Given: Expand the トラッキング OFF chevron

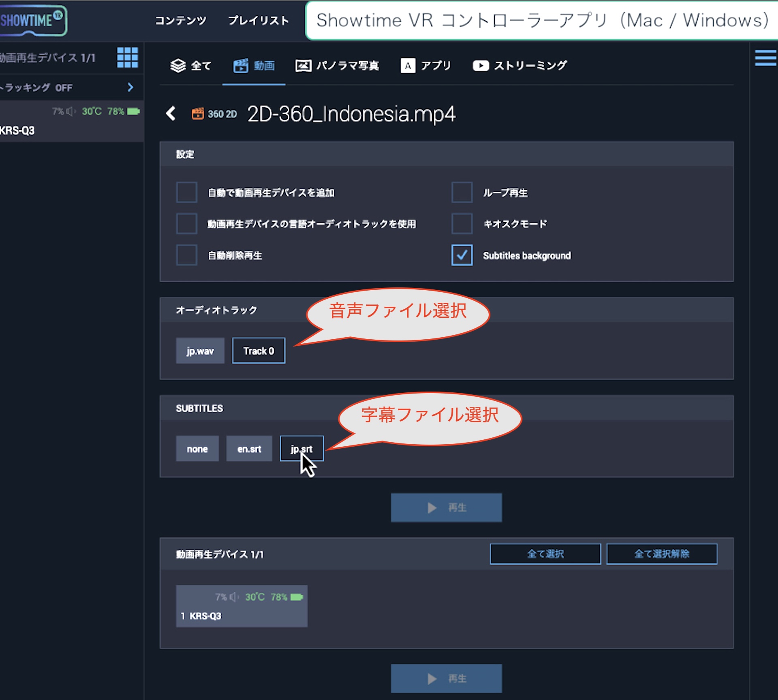Looking at the screenshot, I should tap(130, 87).
